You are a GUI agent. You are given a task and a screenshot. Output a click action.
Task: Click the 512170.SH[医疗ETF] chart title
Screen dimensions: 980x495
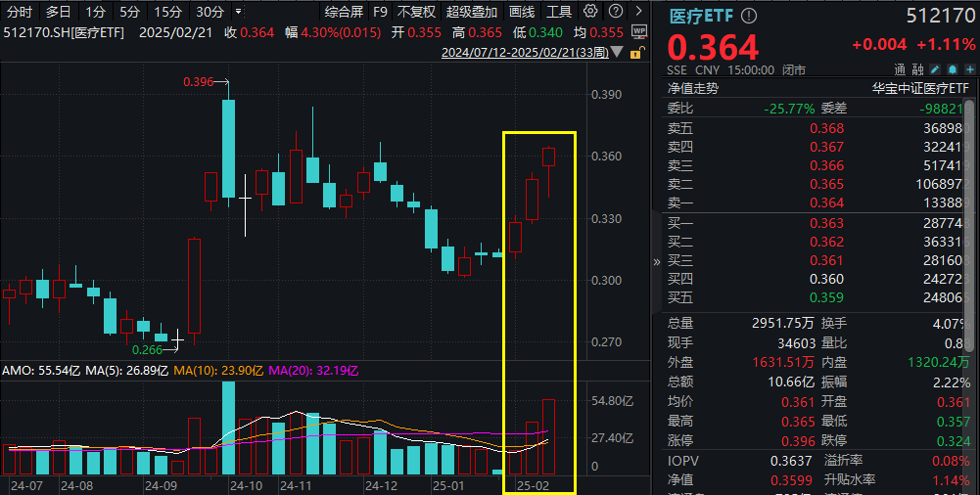click(64, 32)
